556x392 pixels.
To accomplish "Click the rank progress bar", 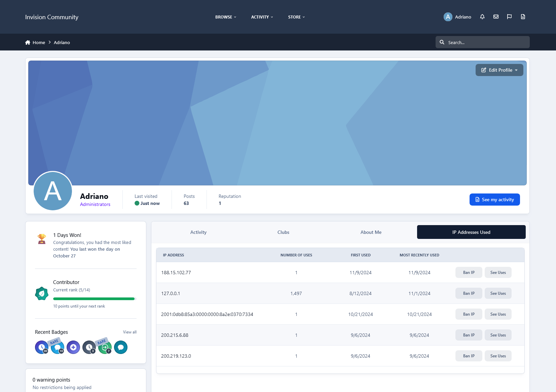I will (94, 299).
